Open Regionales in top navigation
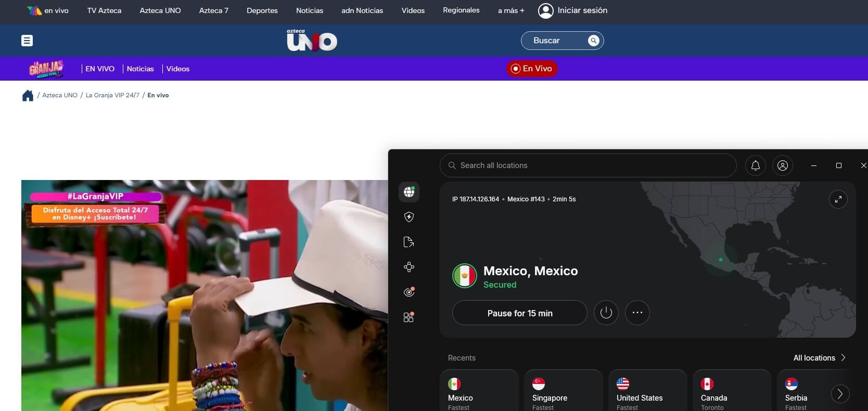This screenshot has height=411, width=868. [461, 10]
